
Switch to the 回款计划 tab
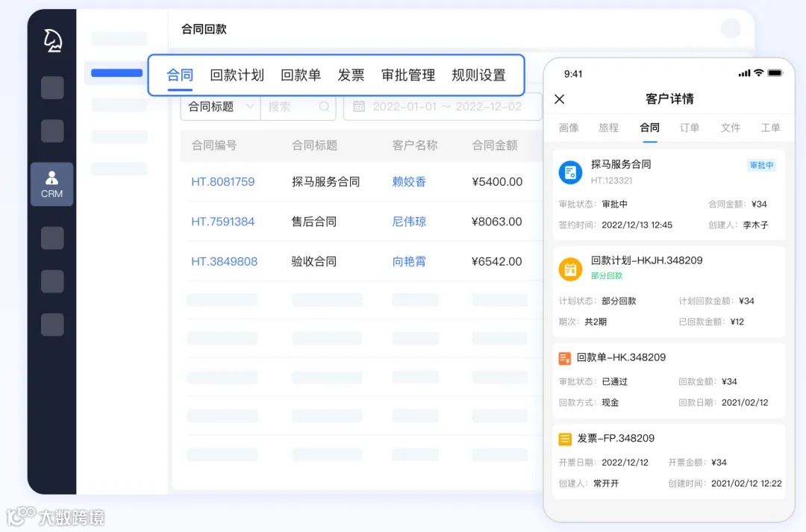point(237,75)
